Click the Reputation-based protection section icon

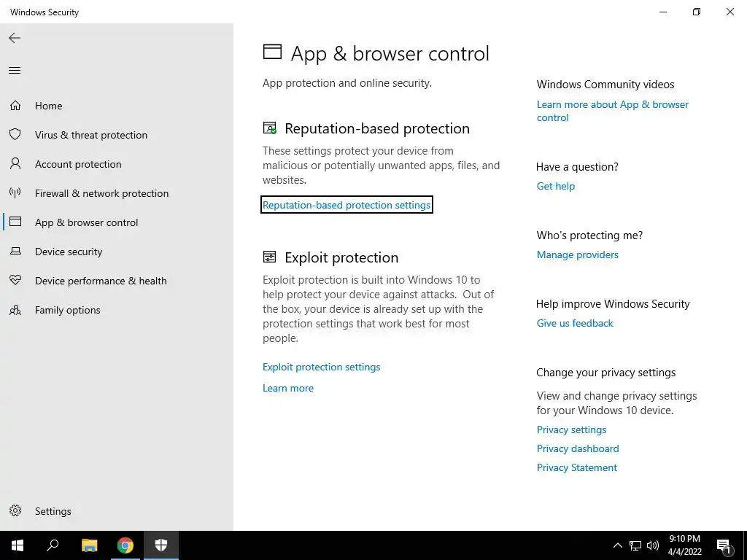[x=270, y=128]
